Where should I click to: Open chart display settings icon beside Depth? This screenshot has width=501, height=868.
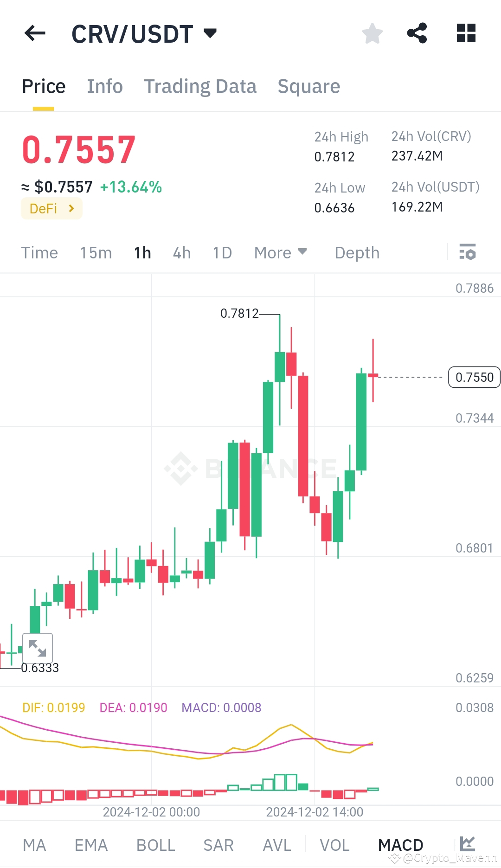point(468,252)
